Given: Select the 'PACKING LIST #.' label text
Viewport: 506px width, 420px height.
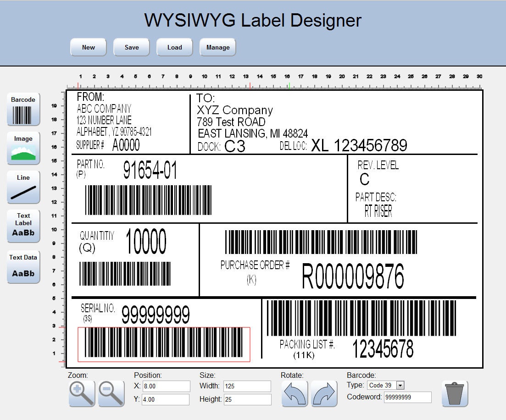Looking at the screenshot, I should [307, 344].
